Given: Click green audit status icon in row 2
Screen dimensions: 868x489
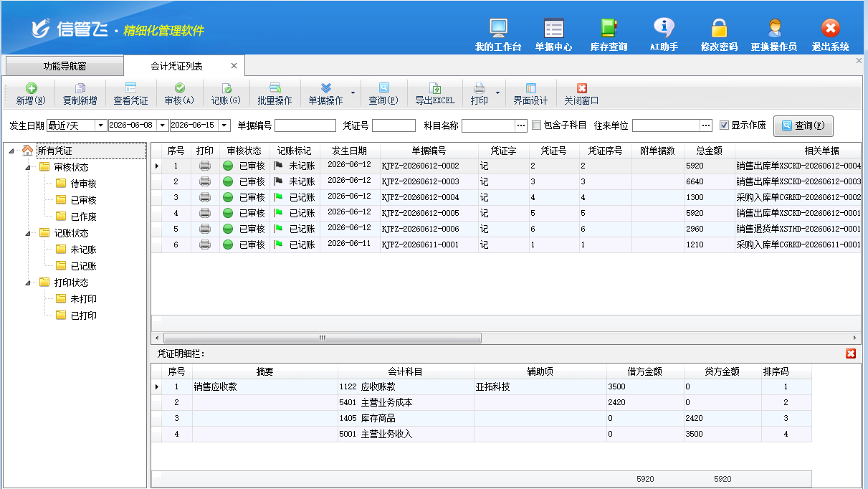Looking at the screenshot, I should 228,181.
